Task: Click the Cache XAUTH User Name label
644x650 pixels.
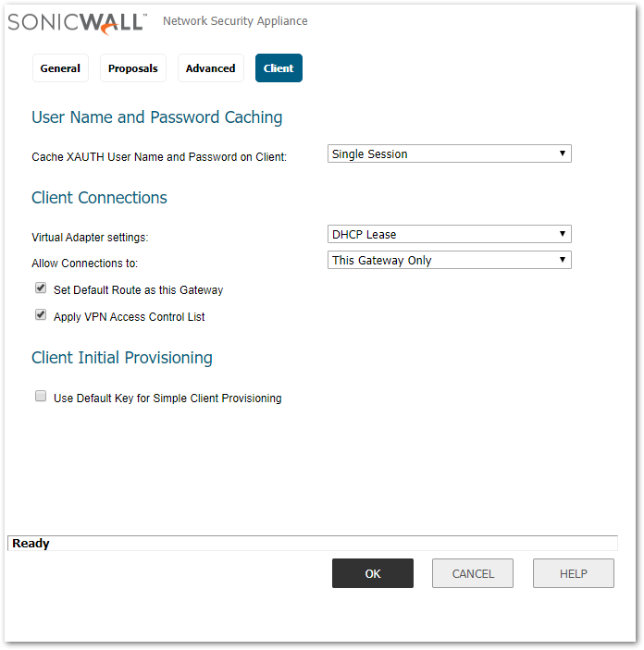Action: click(159, 157)
